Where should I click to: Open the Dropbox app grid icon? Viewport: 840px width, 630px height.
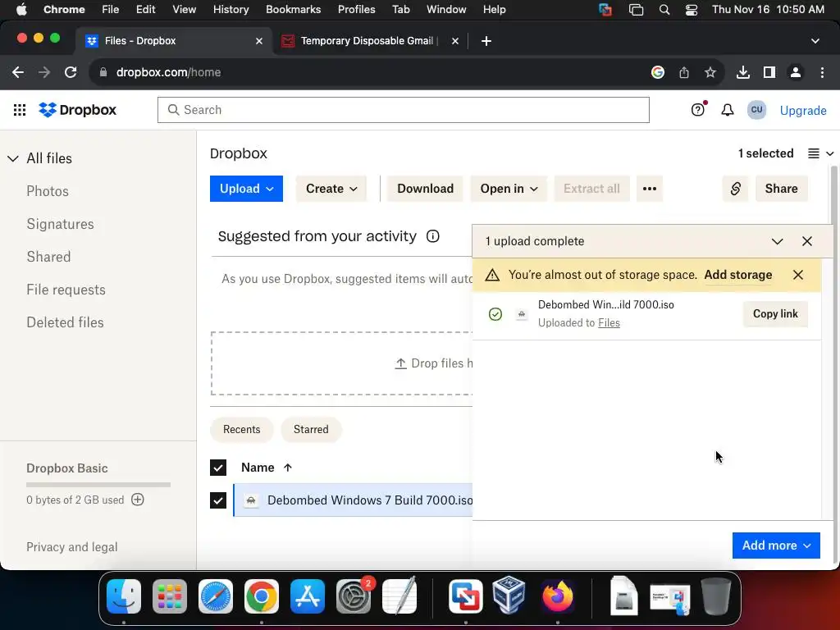coord(20,110)
